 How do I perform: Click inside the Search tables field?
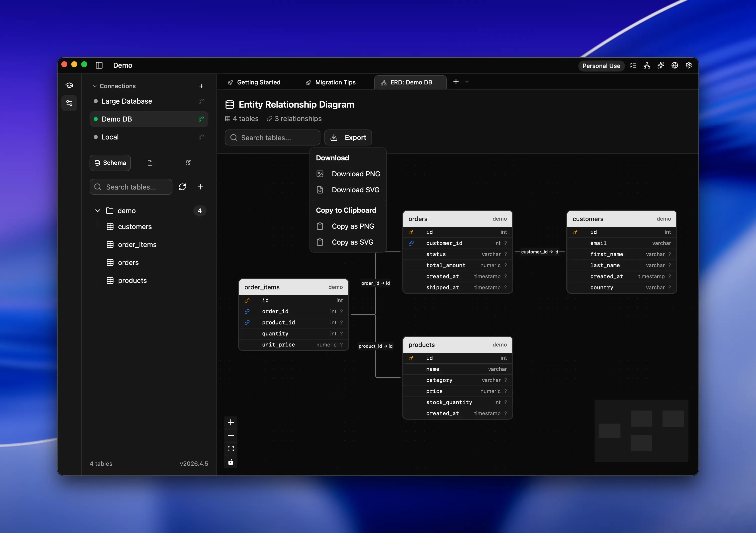[x=272, y=138]
